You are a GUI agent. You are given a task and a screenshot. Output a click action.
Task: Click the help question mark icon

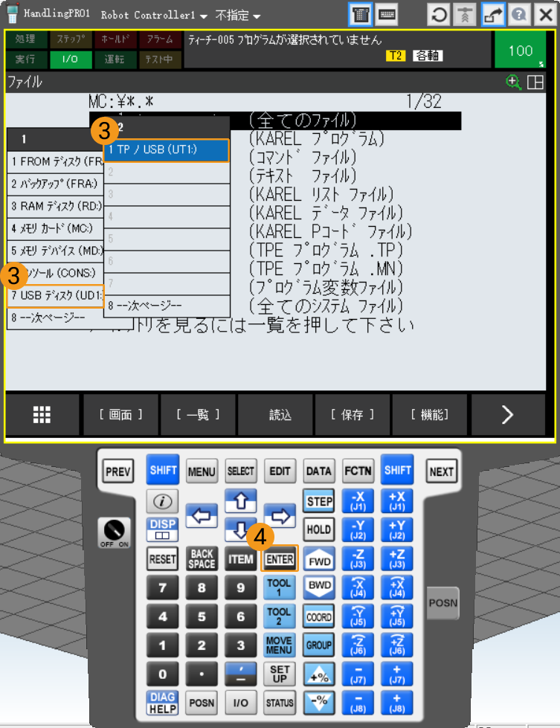pyautogui.click(x=518, y=15)
